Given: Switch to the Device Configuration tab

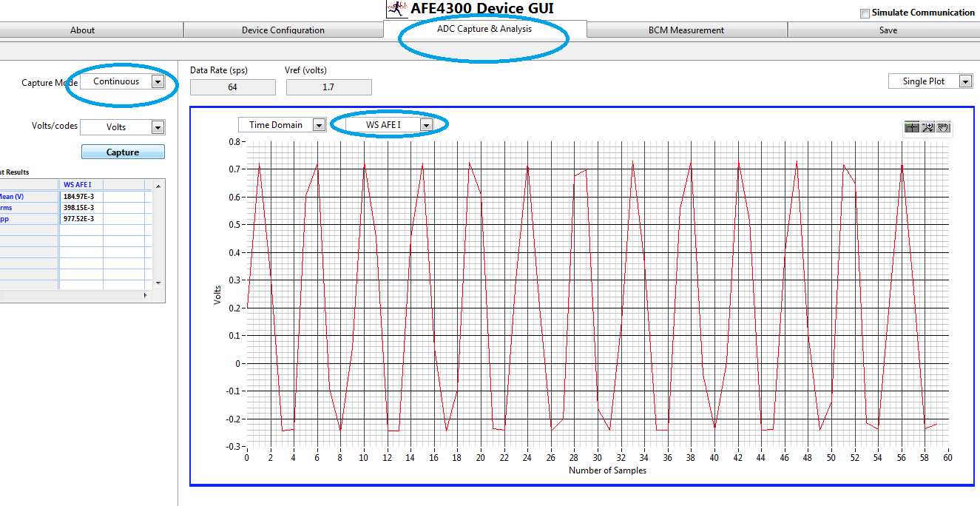Looking at the screenshot, I should coord(283,30).
